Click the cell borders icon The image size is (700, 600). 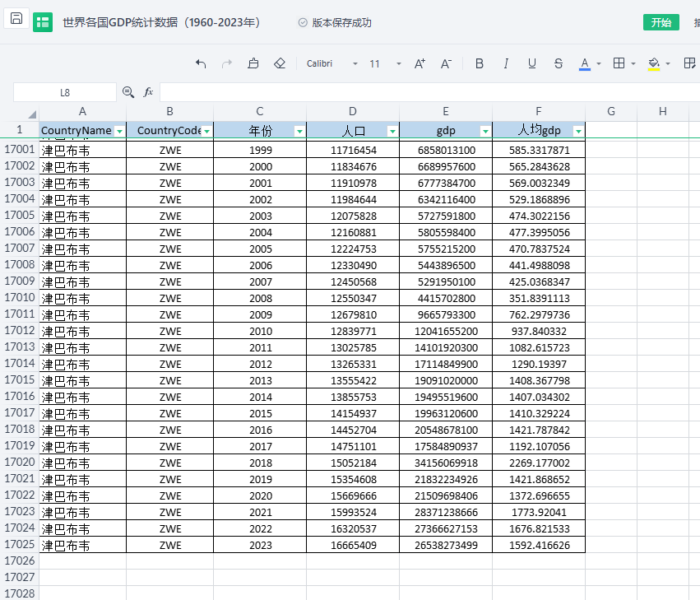click(619, 64)
